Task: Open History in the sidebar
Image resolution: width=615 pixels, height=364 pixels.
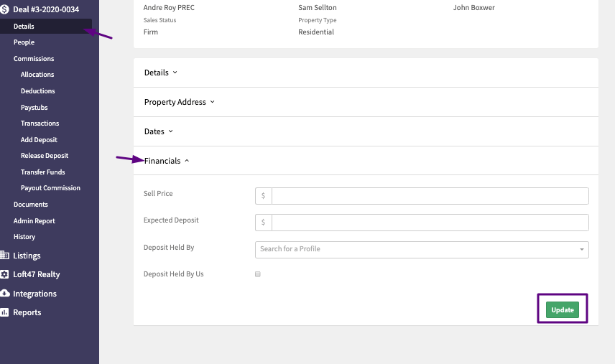Action: click(24, 237)
